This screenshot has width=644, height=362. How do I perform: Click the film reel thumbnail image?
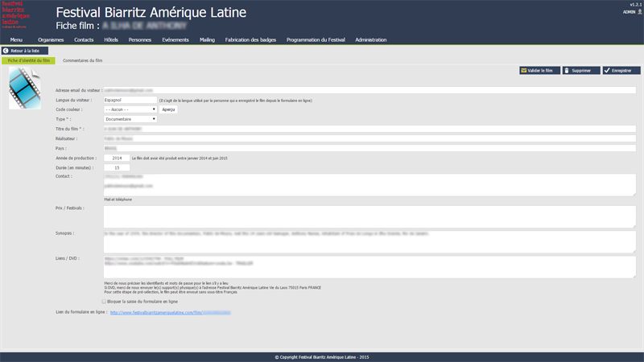(x=24, y=88)
